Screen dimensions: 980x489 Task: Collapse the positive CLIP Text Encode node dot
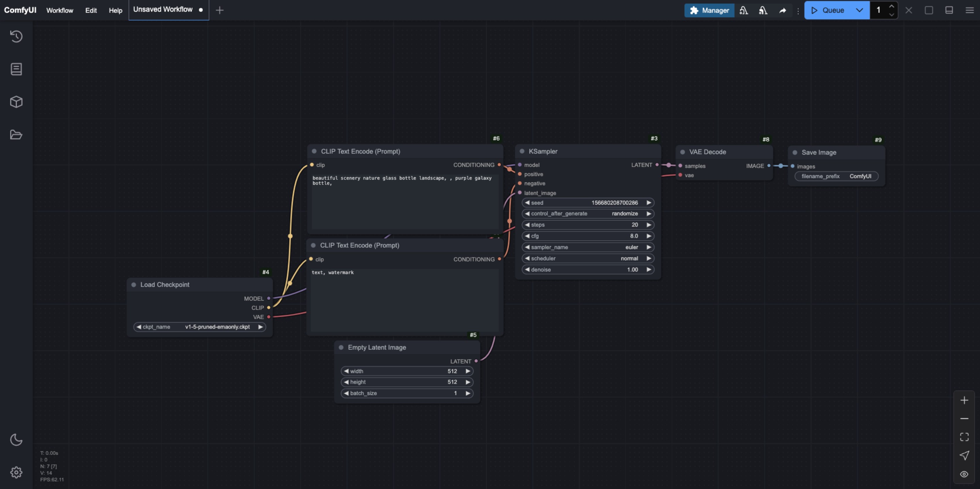314,151
